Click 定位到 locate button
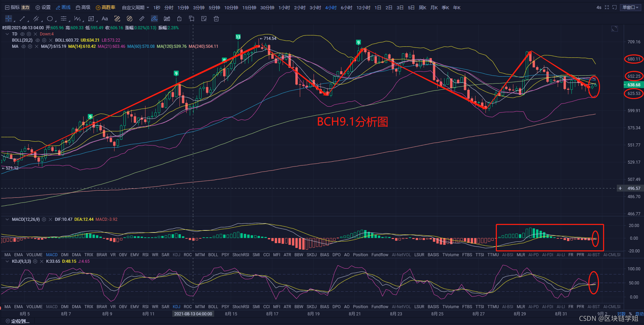 [17, 321]
